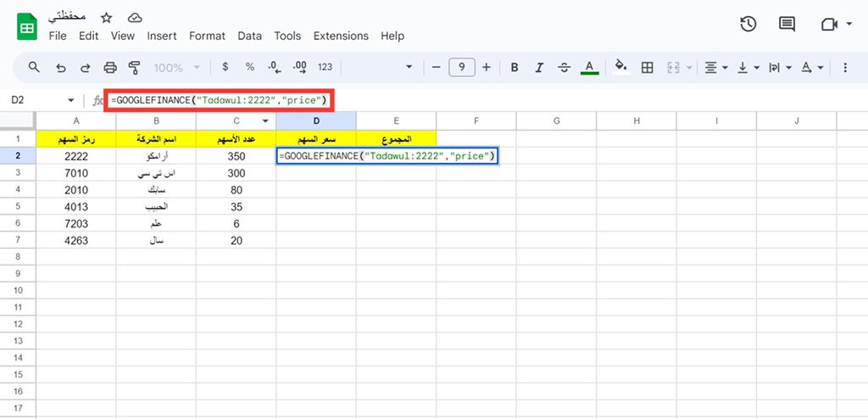Open the Insert menu

(x=162, y=36)
